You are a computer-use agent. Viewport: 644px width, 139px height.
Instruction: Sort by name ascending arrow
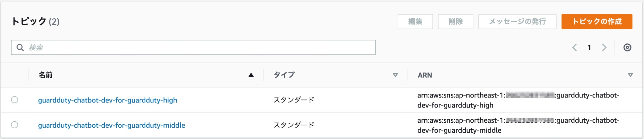coord(251,75)
